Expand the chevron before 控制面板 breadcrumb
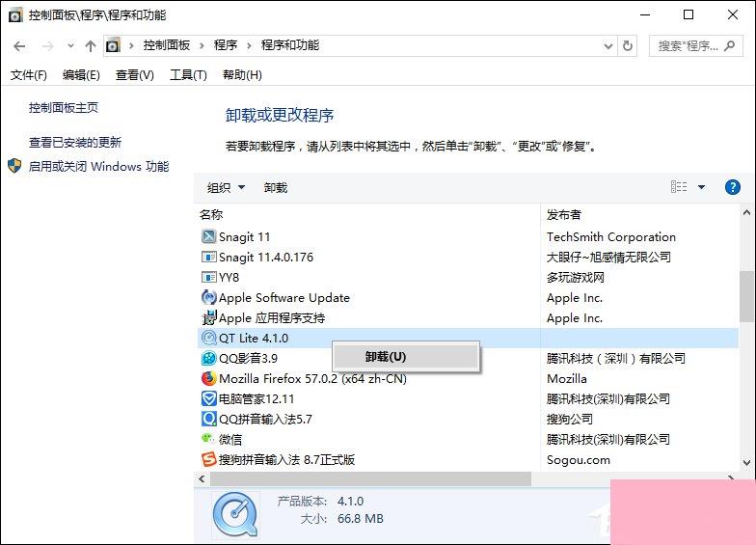This screenshot has width=756, height=545. tap(131, 46)
